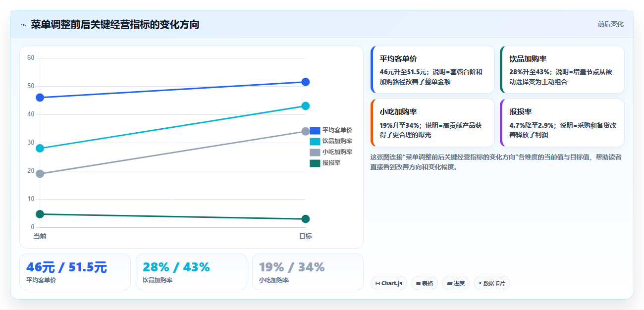Image resolution: width=644 pixels, height=310 pixels.
Task: Click the 表格 tag chip
Action: click(425, 283)
